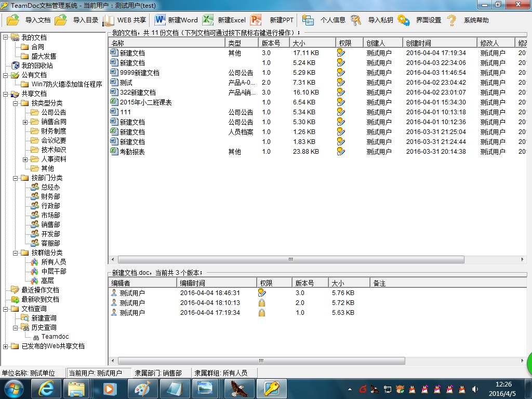Screen dimensions: 532x399
Task: Collapse the 按群组分类 node
Action: point(16,253)
